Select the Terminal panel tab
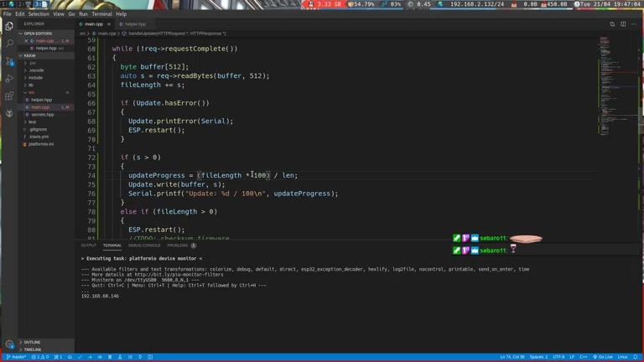The image size is (644, 362). (x=112, y=246)
